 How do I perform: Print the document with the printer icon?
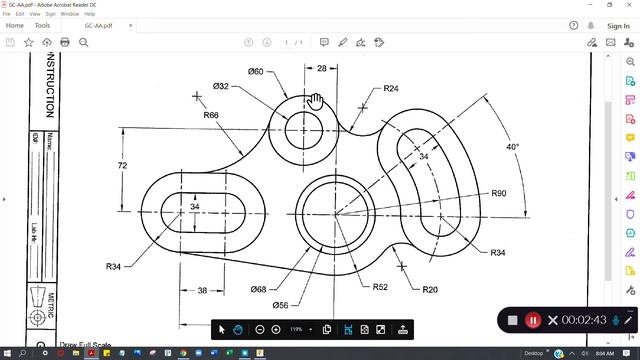(x=65, y=42)
